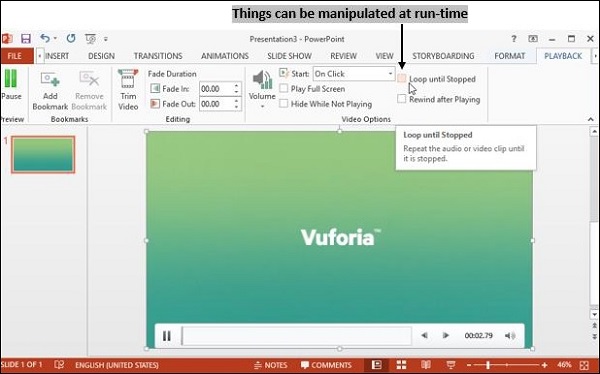Enable Play Full Screen checkbox
The image size is (600, 374).
[x=284, y=88]
